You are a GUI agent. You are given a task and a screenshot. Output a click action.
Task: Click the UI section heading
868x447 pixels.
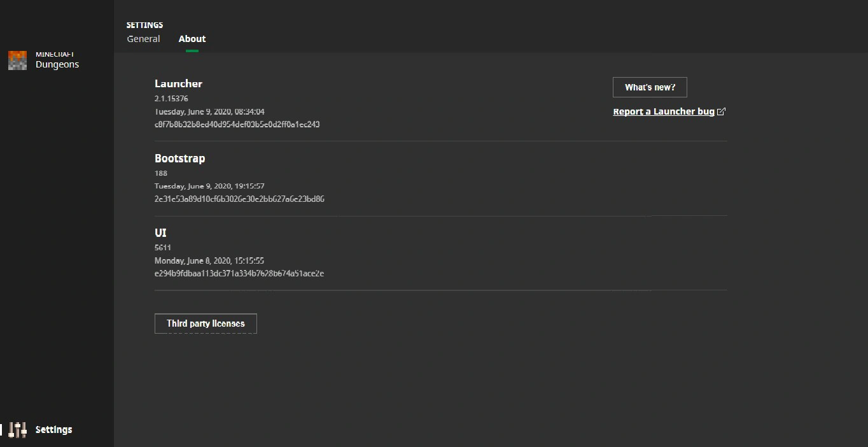tap(160, 232)
